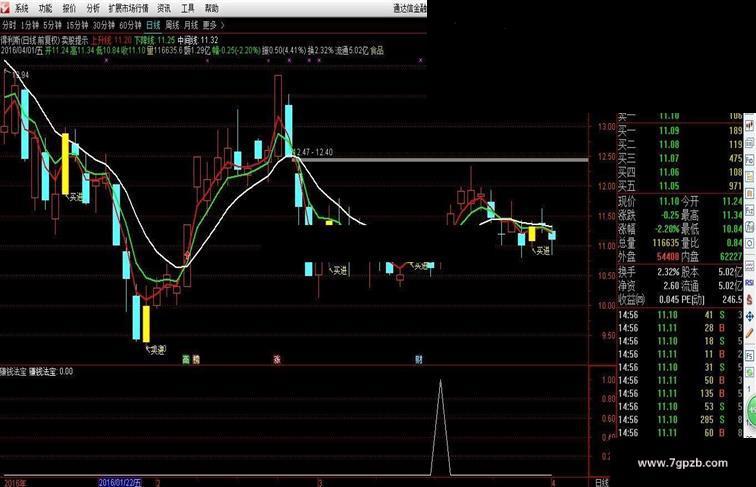The height and width of the screenshot is (487, 756).
Task: Switch to the 60分钟 period tab
Action: click(x=130, y=25)
